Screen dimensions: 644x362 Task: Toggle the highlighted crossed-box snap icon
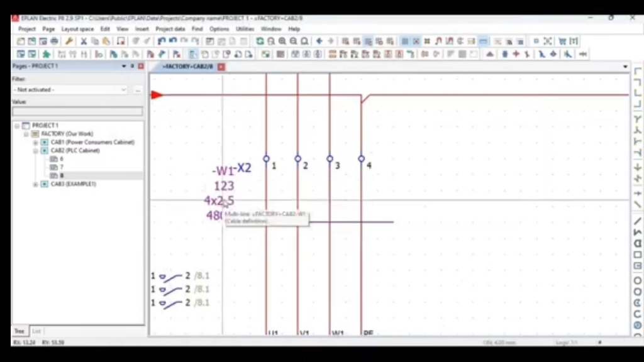tap(416, 41)
